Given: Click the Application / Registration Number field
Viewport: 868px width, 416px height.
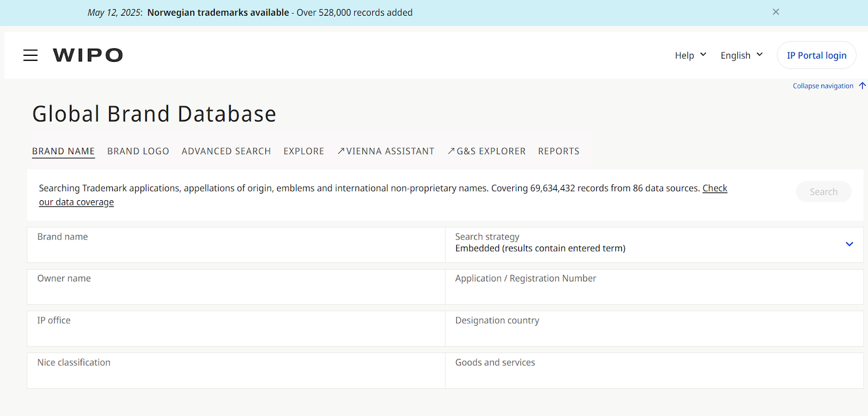Looking at the screenshot, I should pyautogui.click(x=654, y=287).
